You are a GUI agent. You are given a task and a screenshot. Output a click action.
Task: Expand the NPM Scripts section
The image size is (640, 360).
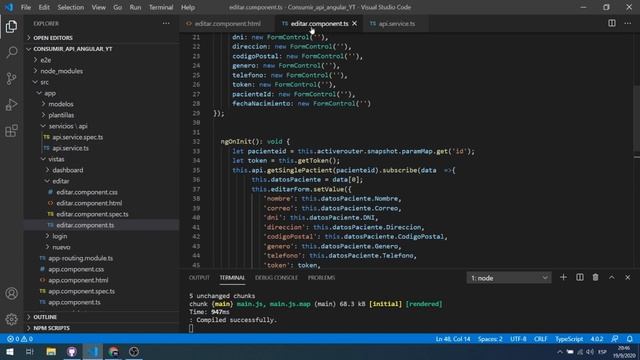[x=102, y=328]
